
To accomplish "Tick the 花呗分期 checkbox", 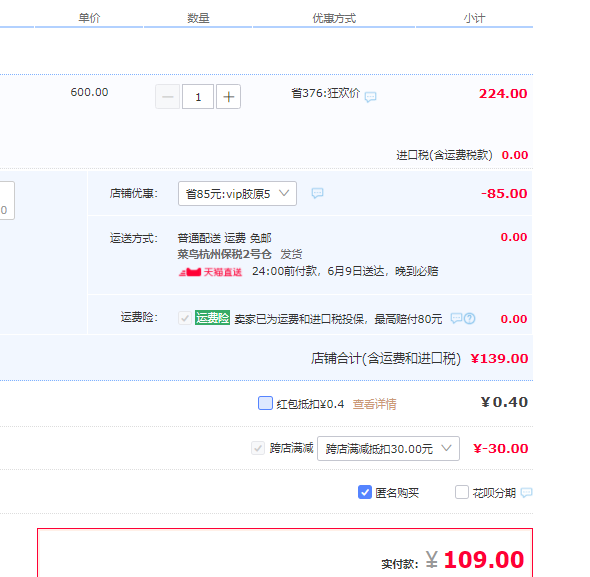I will [x=462, y=492].
